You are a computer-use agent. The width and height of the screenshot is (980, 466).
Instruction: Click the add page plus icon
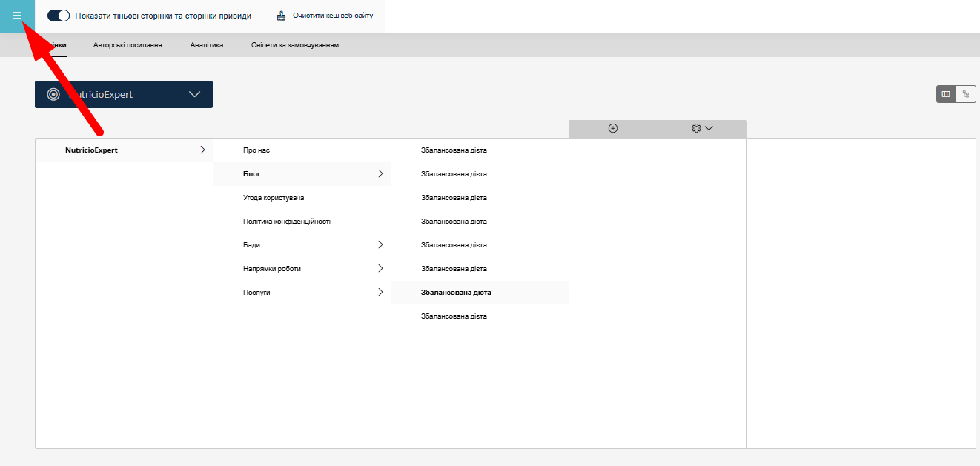(x=613, y=128)
